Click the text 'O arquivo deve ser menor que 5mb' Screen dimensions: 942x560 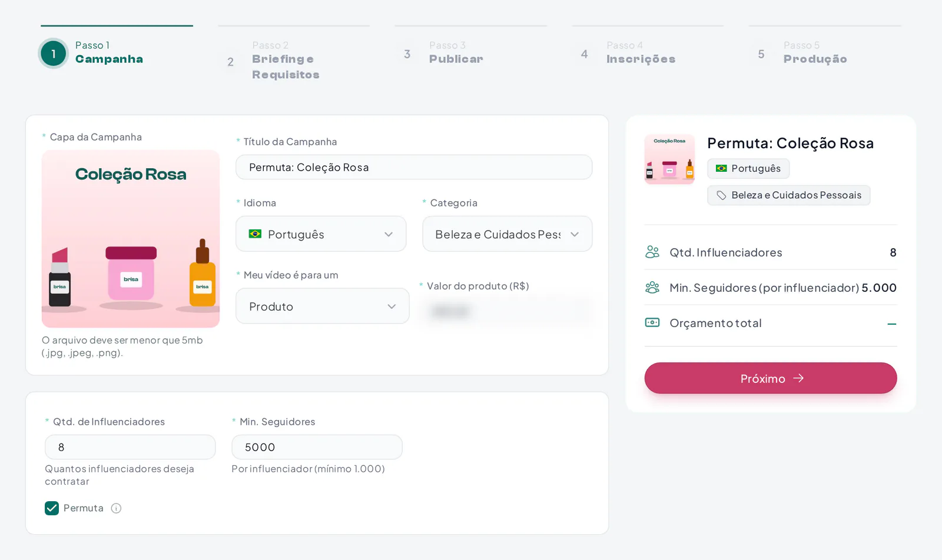(x=122, y=340)
